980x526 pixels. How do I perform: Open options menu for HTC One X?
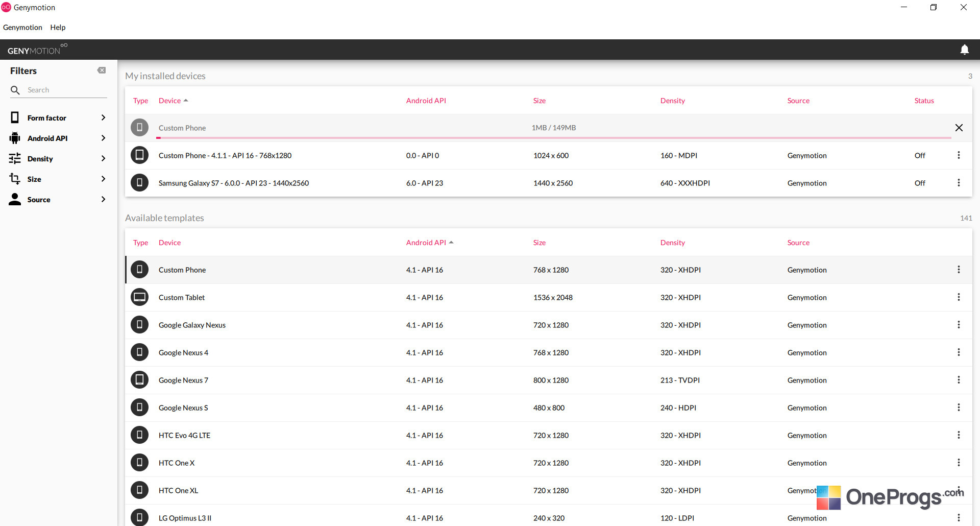click(x=959, y=463)
